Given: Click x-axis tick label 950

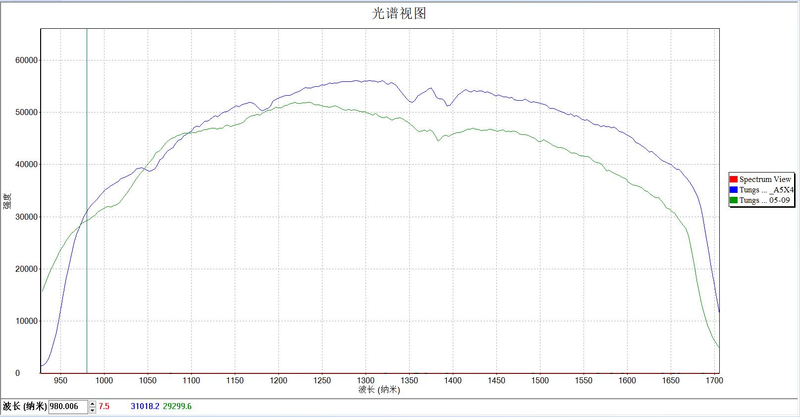Looking at the screenshot, I should (x=60, y=380).
